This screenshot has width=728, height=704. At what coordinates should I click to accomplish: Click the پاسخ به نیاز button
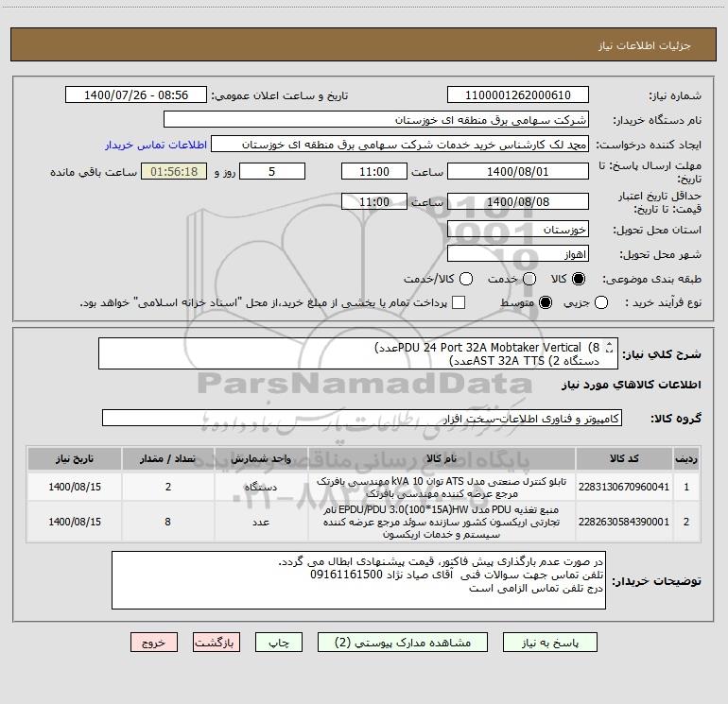pos(549,643)
